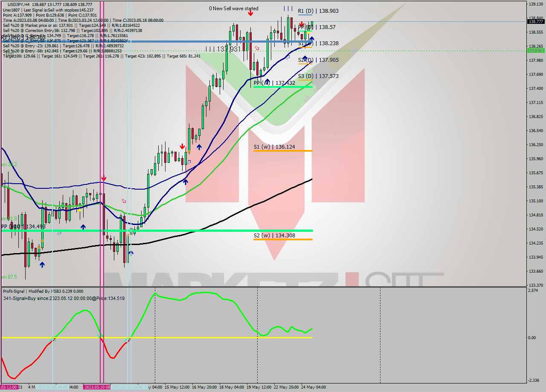Click the 136.250 price axis value
The height and width of the screenshot is (392, 546).
[535, 145]
